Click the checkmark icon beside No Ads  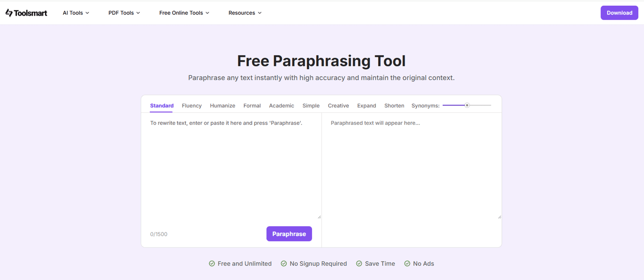[x=407, y=264]
